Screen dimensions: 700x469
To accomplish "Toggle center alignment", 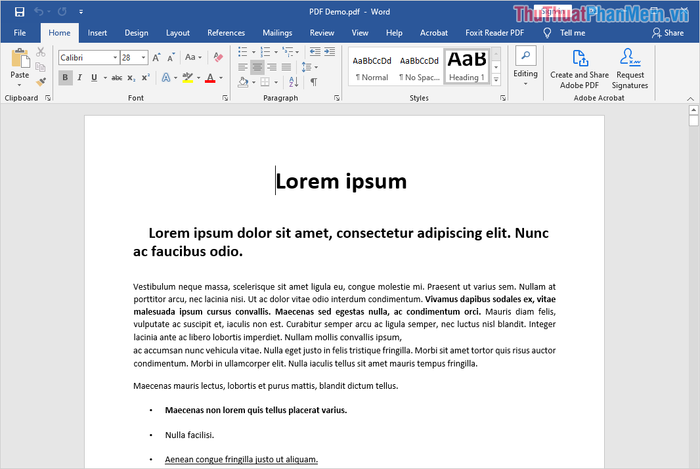I will (257, 67).
